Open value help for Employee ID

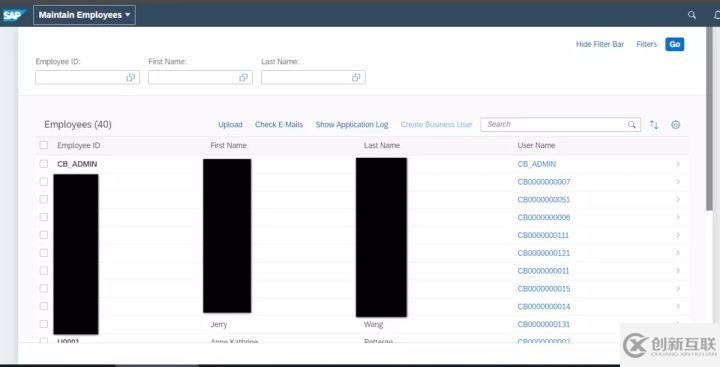[130, 78]
